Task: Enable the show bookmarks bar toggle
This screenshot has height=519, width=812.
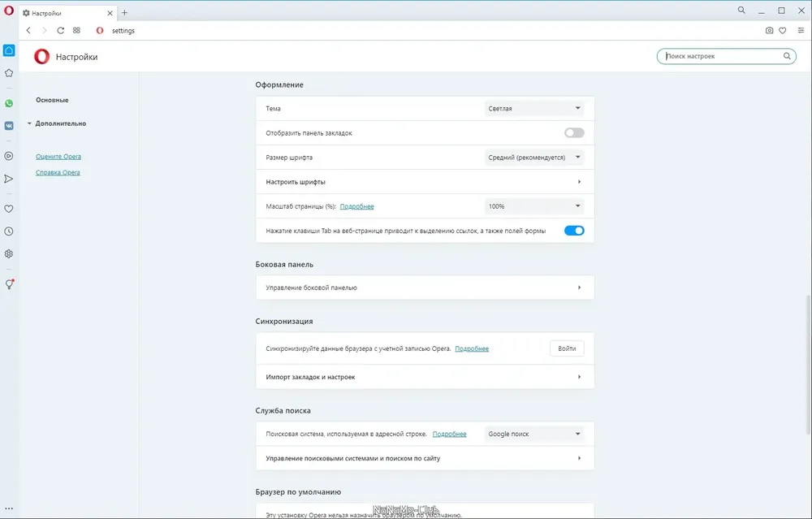Action: (x=574, y=133)
